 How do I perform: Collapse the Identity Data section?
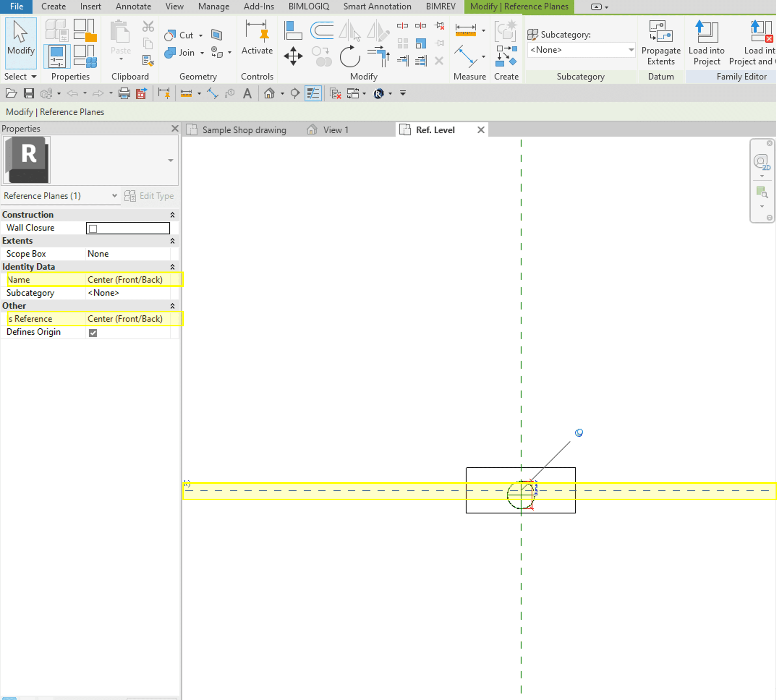point(172,266)
